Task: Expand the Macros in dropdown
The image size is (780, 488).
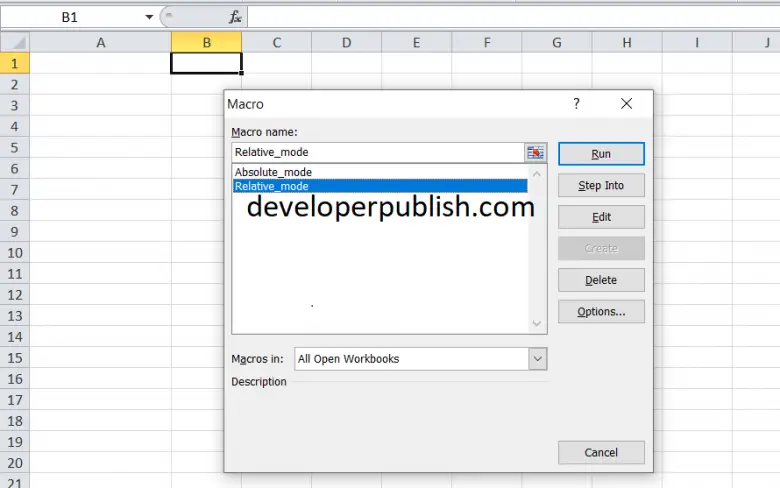Action: pos(538,359)
